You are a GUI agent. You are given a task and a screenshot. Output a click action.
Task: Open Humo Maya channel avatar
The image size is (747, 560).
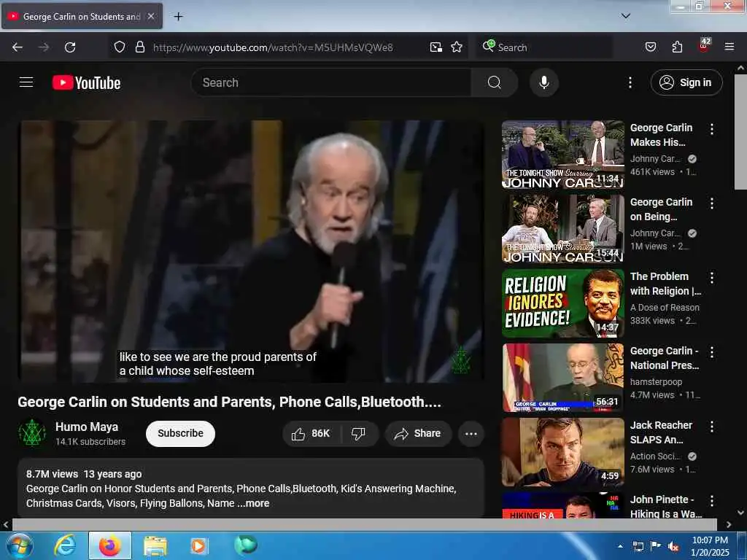tap(32, 432)
